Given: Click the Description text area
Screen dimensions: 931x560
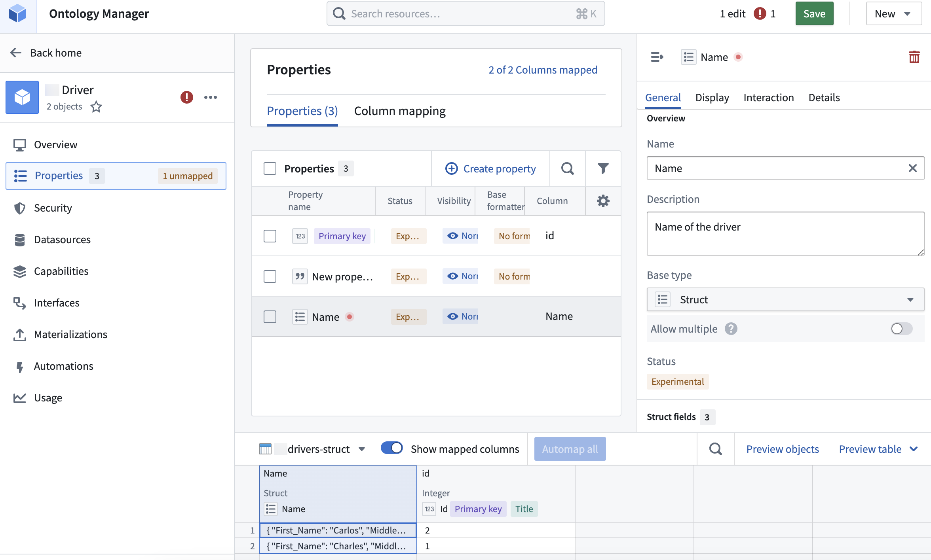Looking at the screenshot, I should click(785, 234).
